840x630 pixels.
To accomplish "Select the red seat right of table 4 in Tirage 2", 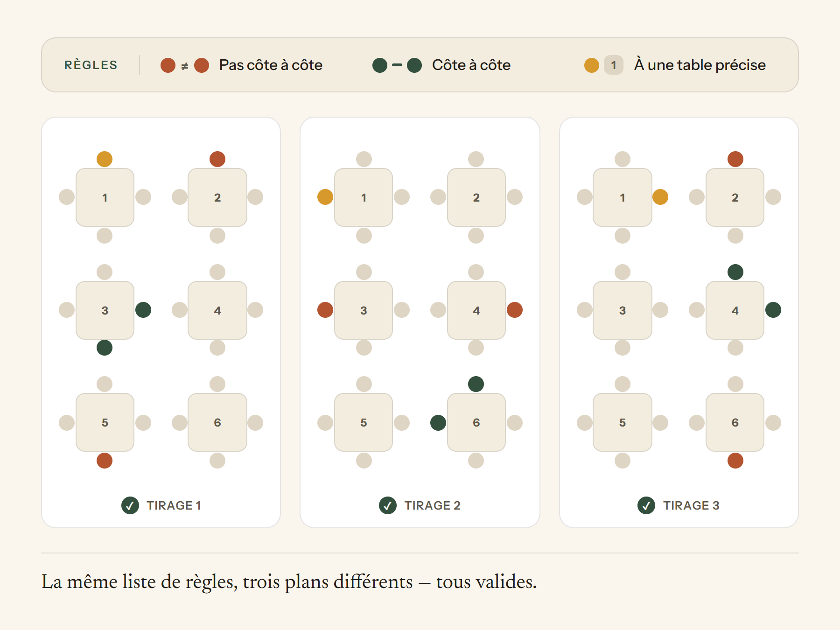I will (x=515, y=310).
